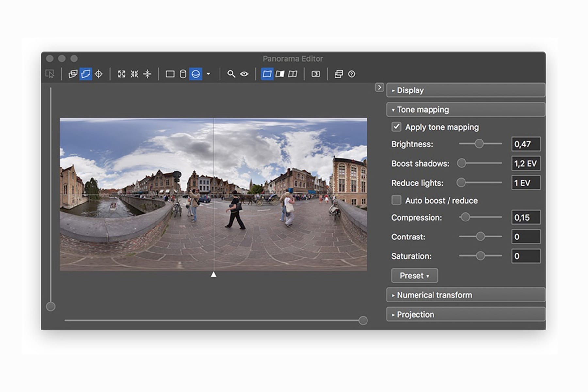This screenshot has height=392, width=588.
Task: Click the Panorama Editor window title
Action: click(x=293, y=59)
